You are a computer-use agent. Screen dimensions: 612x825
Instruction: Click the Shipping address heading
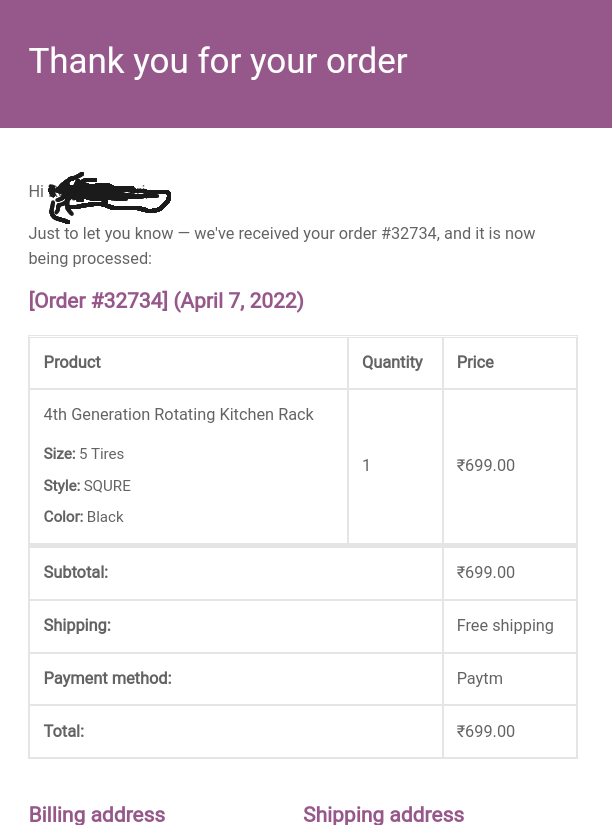(384, 814)
